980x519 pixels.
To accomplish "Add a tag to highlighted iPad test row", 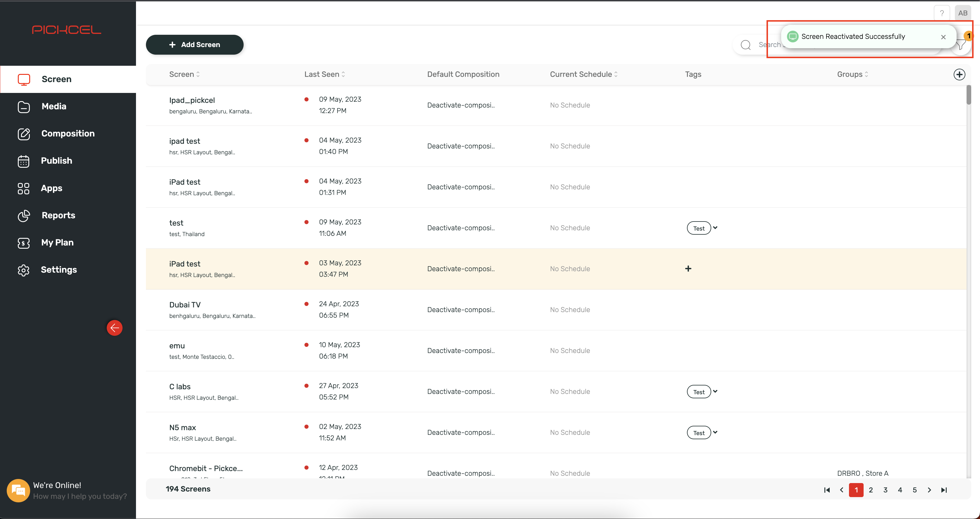I will tap(688, 269).
